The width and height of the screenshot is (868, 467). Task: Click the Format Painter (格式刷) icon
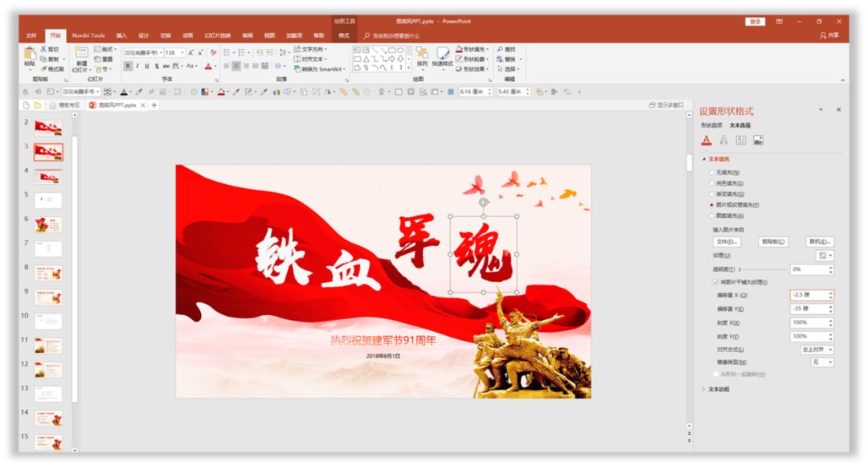tap(43, 69)
